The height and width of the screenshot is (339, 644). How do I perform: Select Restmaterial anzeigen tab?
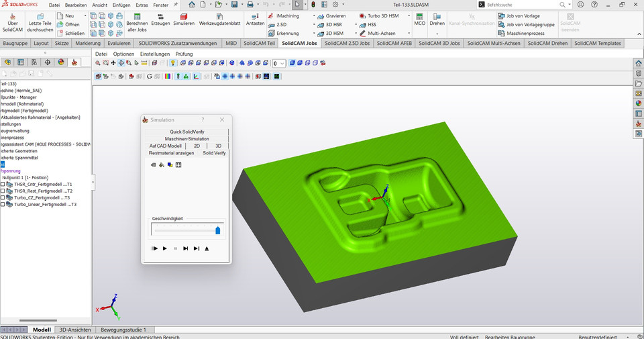171,153
